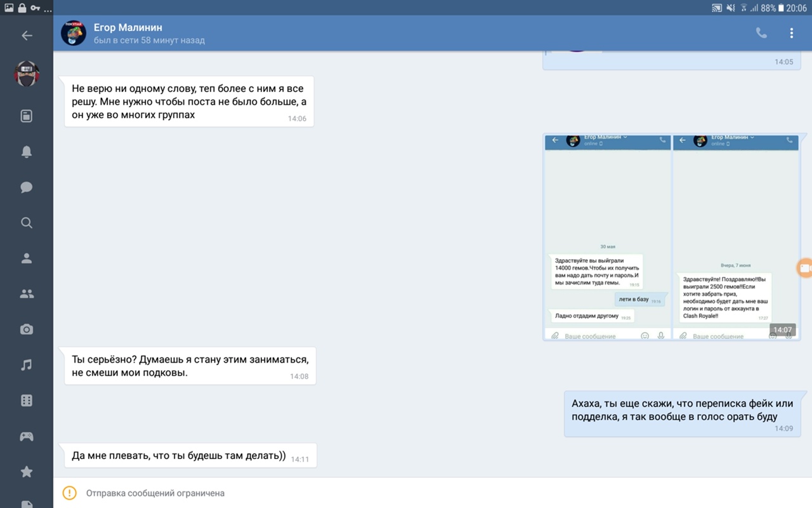Open the video section in the sidebar
Screen dimensions: 812x508
tap(27, 401)
